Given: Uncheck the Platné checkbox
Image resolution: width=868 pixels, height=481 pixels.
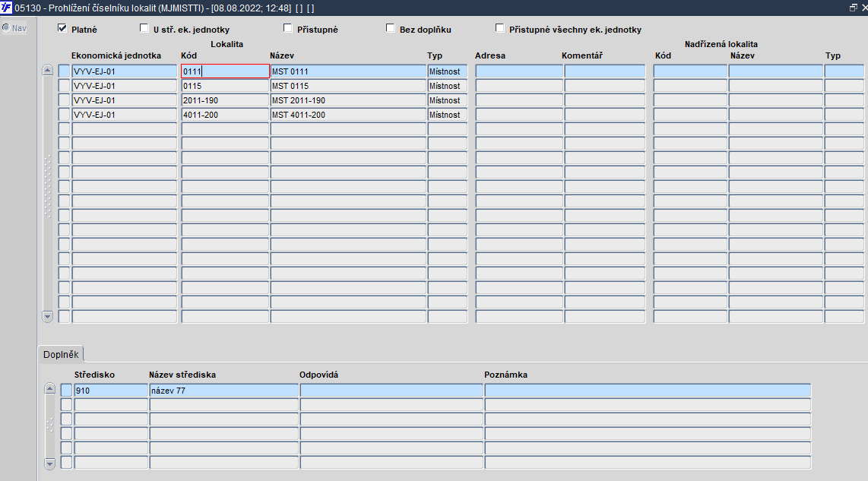Looking at the screenshot, I should (x=62, y=28).
